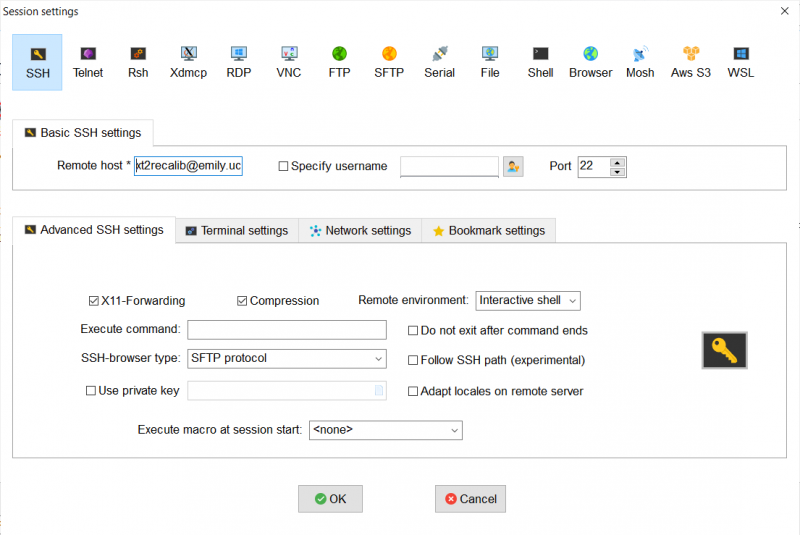Increase the Port number with up arrow
The image size is (800, 535).
click(617, 163)
